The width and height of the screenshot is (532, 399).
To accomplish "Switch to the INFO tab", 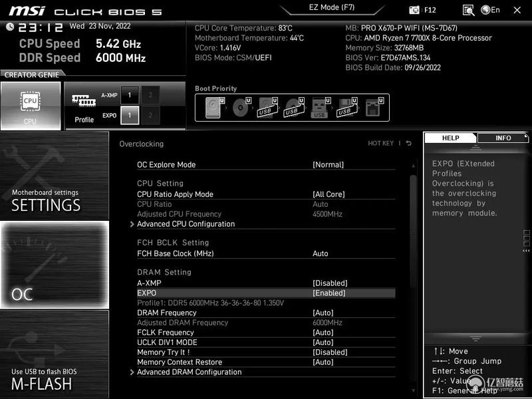I will pyautogui.click(x=503, y=138).
